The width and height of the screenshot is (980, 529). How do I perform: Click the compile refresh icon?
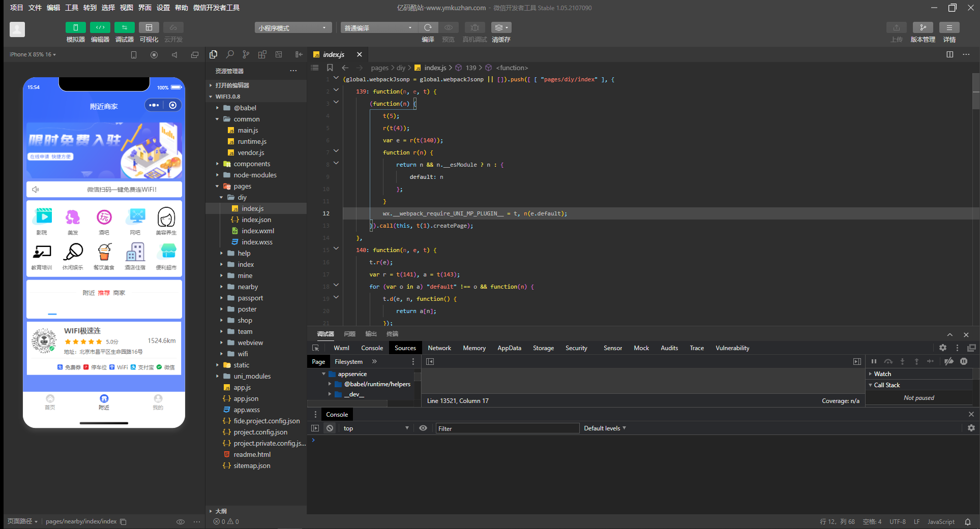(428, 27)
